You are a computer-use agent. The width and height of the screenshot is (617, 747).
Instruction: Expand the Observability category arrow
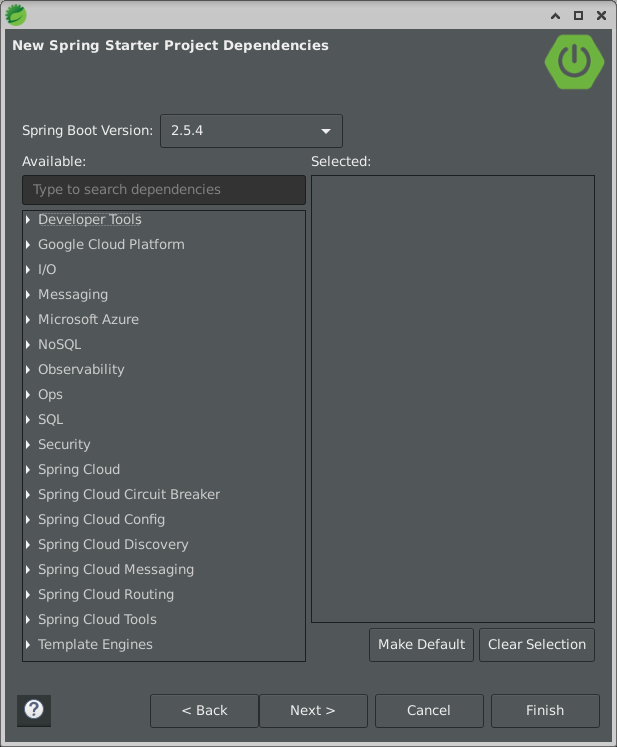(x=28, y=370)
